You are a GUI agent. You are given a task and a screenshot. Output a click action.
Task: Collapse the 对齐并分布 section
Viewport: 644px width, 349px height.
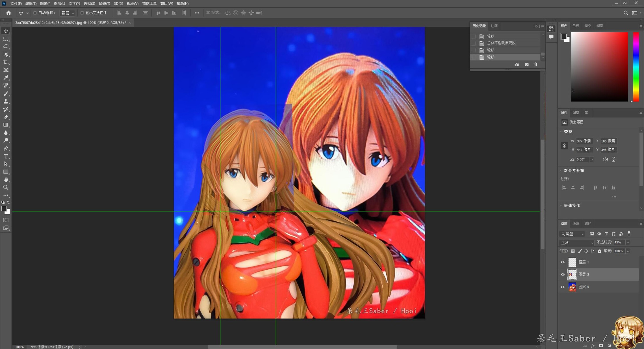click(x=561, y=170)
